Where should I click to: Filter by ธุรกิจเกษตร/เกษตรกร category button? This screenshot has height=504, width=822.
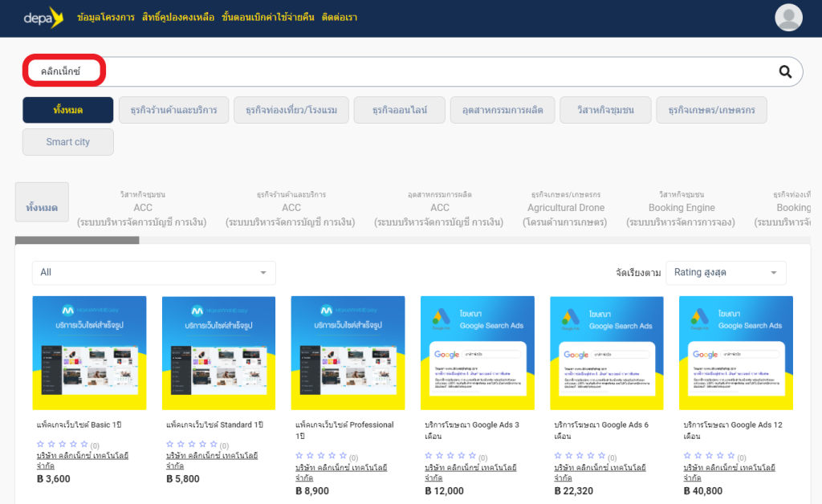711,110
